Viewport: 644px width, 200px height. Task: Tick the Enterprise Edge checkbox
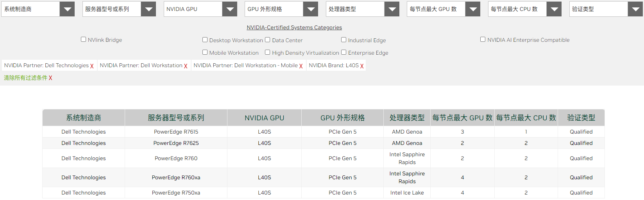pos(343,52)
